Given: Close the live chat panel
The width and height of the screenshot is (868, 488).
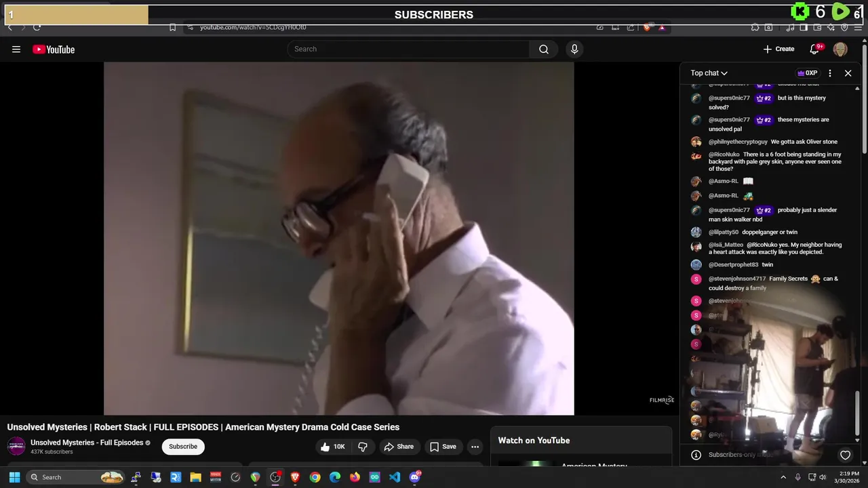Looking at the screenshot, I should click(x=848, y=73).
